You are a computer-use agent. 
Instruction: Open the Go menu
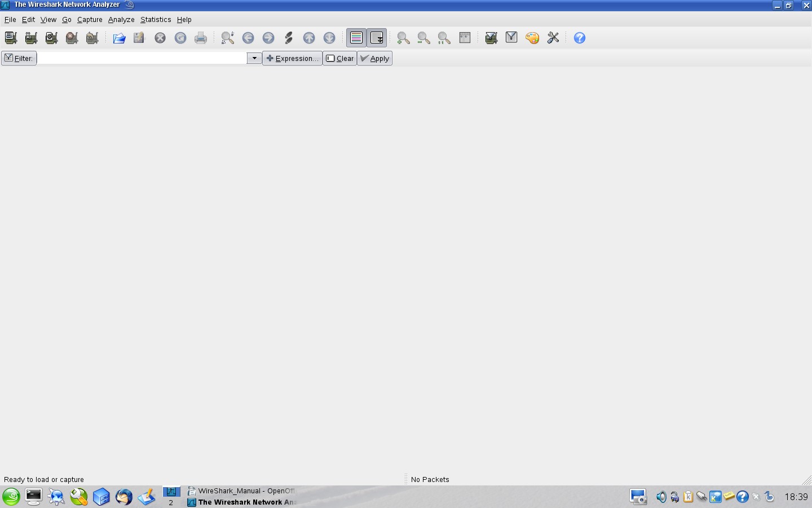coord(67,19)
